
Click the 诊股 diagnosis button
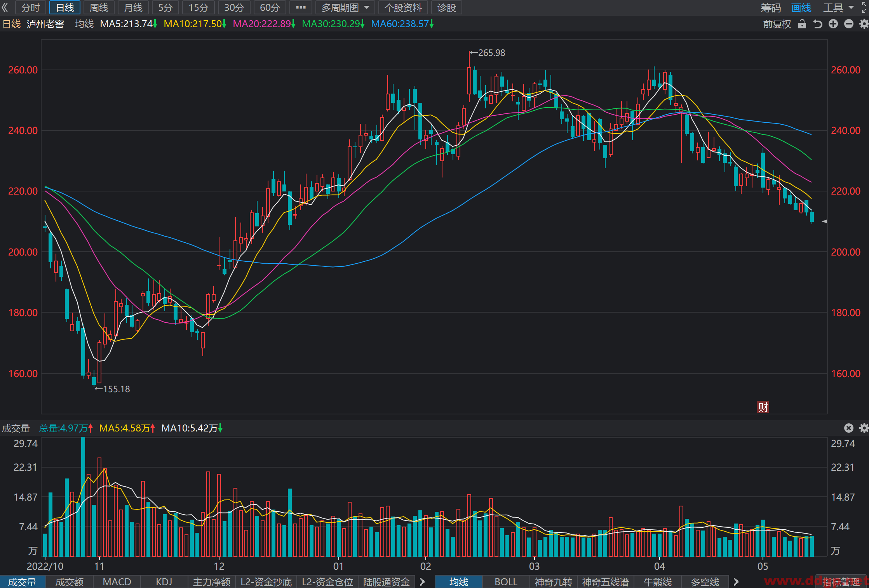click(x=446, y=8)
